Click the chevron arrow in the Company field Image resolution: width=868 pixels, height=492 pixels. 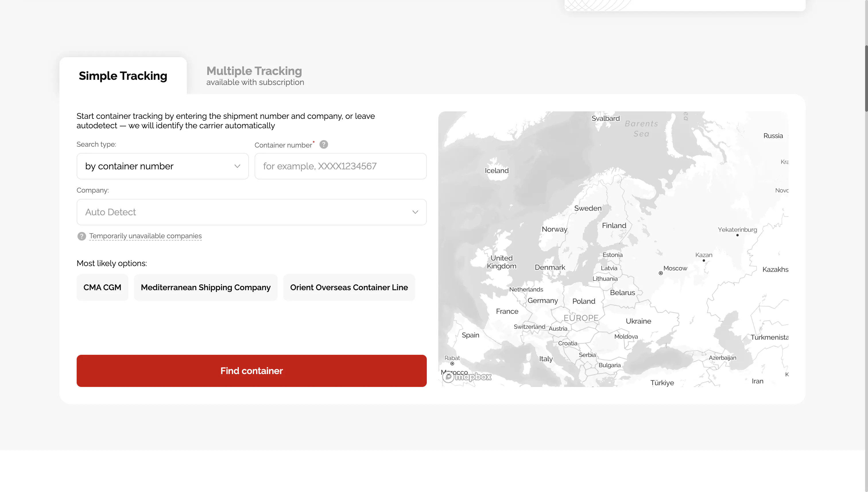click(x=415, y=212)
